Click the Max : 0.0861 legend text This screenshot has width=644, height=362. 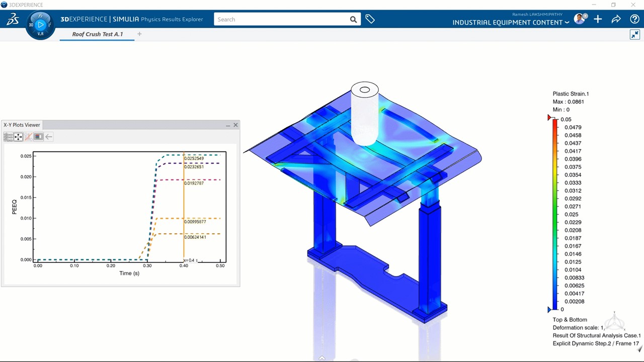(x=568, y=102)
